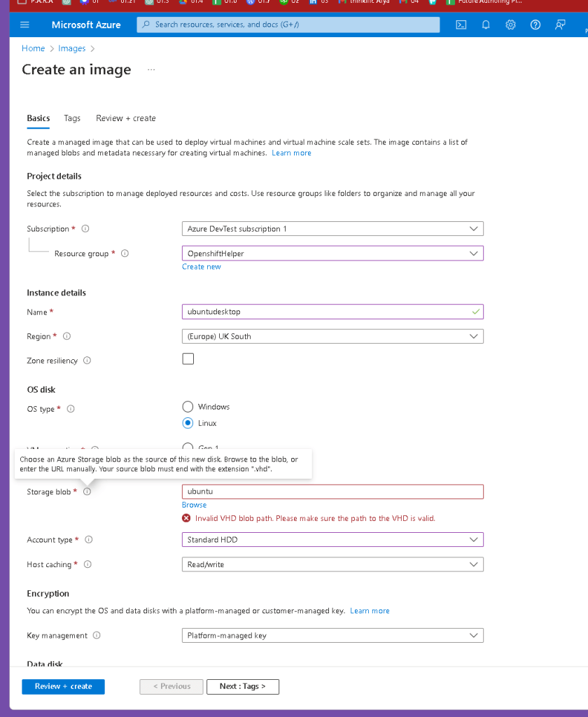Go to Home in the breadcrumb

click(34, 48)
